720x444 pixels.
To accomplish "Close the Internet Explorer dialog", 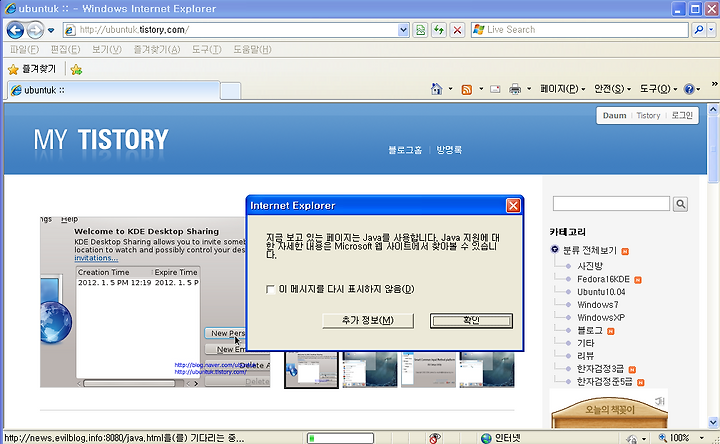I will (x=513, y=205).
